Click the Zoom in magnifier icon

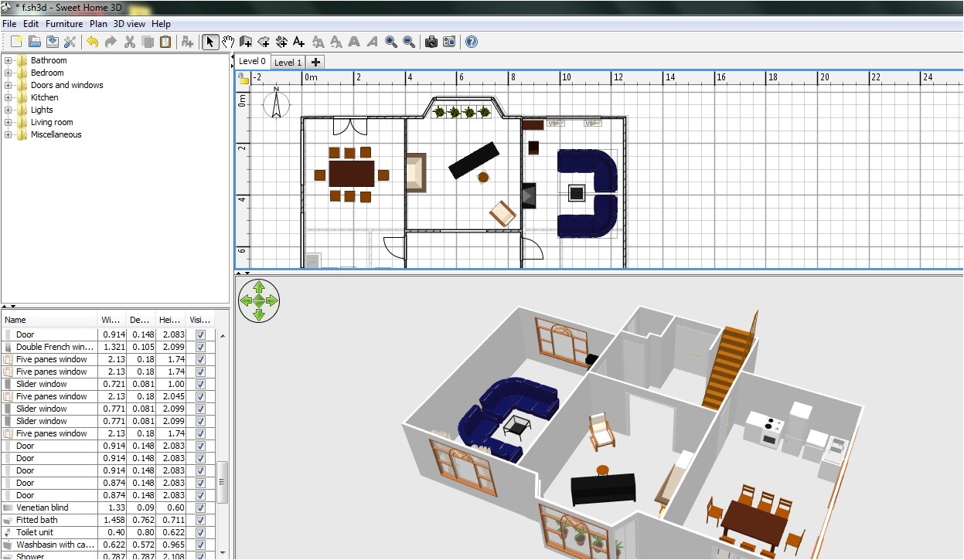coord(390,42)
